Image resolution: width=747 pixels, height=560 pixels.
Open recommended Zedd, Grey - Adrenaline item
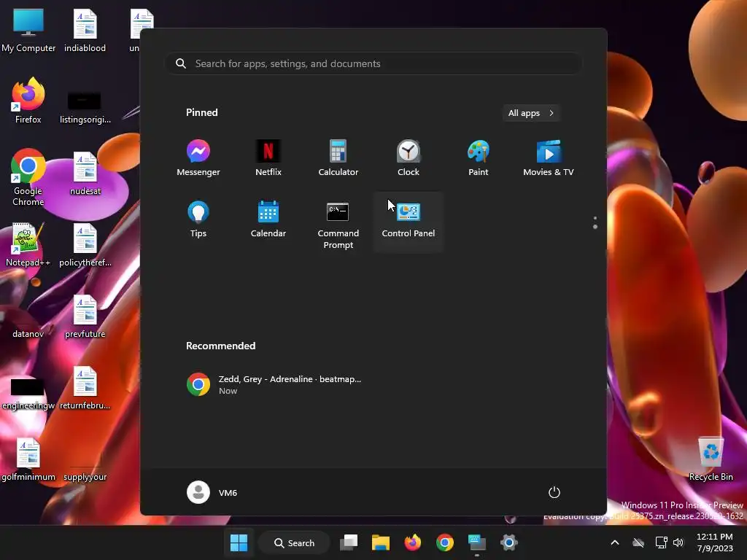pyautogui.click(x=274, y=384)
